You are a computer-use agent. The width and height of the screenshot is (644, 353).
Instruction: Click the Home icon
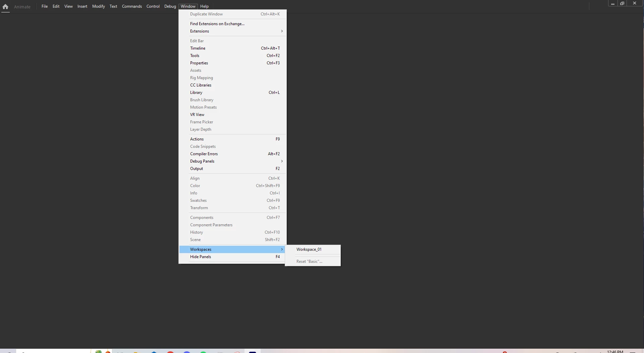5,6
